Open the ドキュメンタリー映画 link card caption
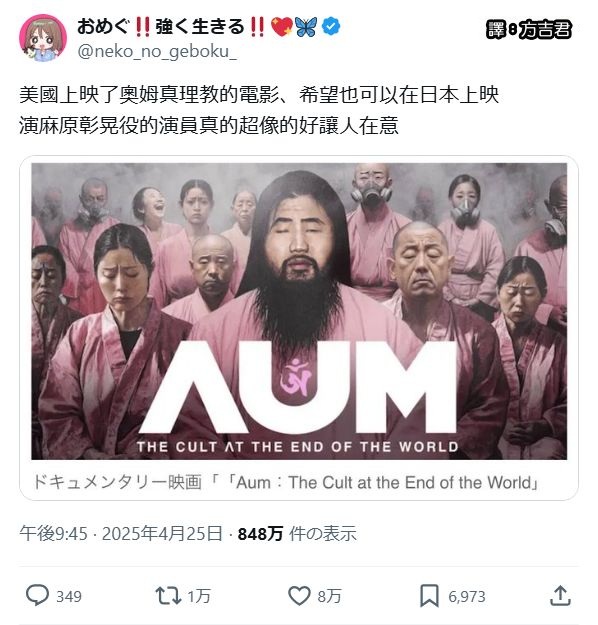The image size is (598, 625). [286, 482]
